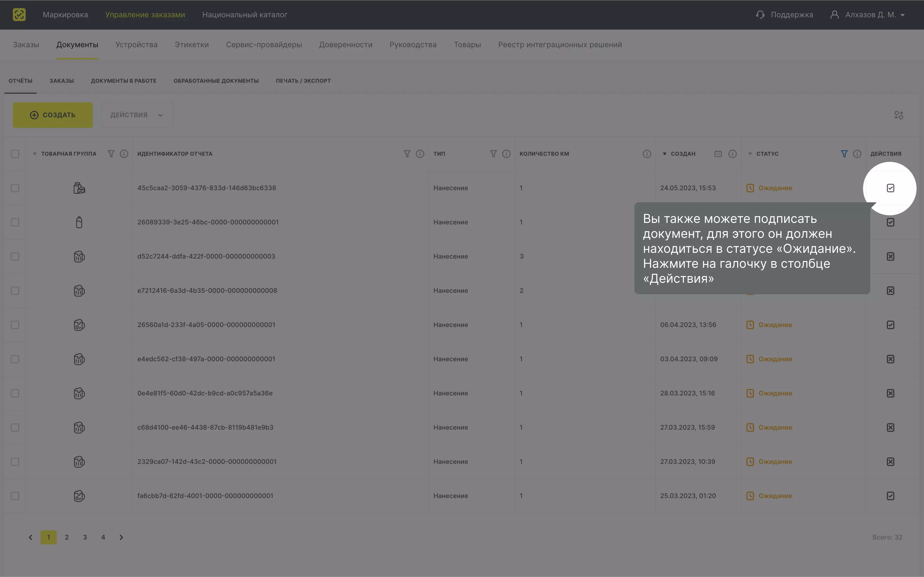Open Печать / Экспорт sub-tab
924x577 pixels.
[303, 81]
